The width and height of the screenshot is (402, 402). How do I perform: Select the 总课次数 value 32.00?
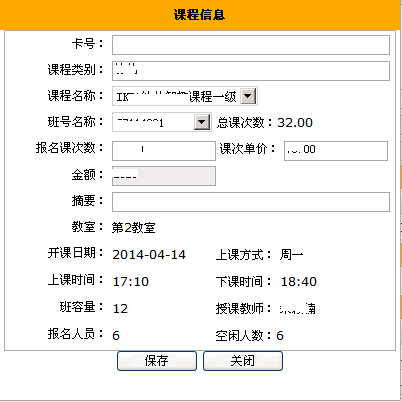pyautogui.click(x=295, y=123)
